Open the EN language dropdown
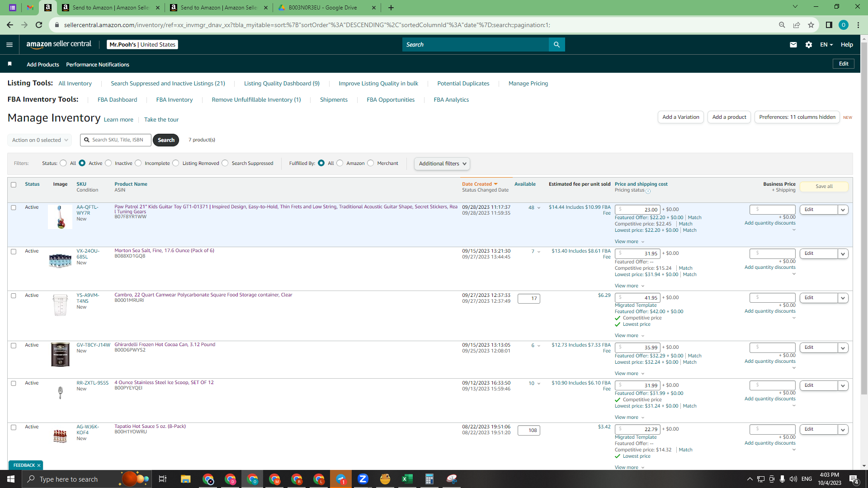Image resolution: width=868 pixels, height=488 pixels. 826,45
